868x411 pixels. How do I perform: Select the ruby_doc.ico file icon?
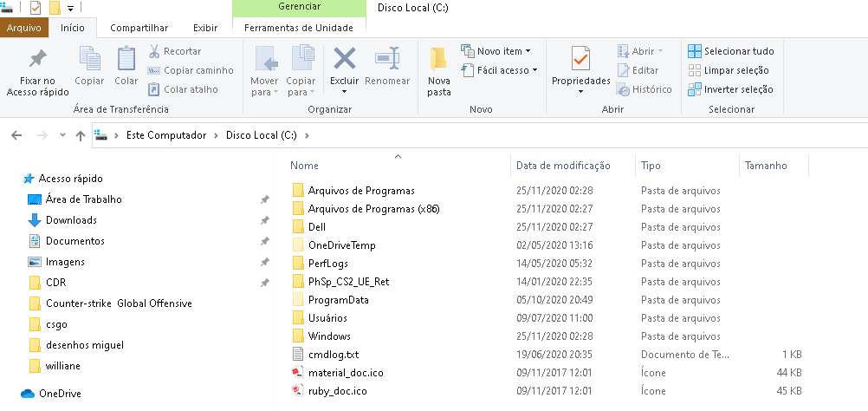298,390
